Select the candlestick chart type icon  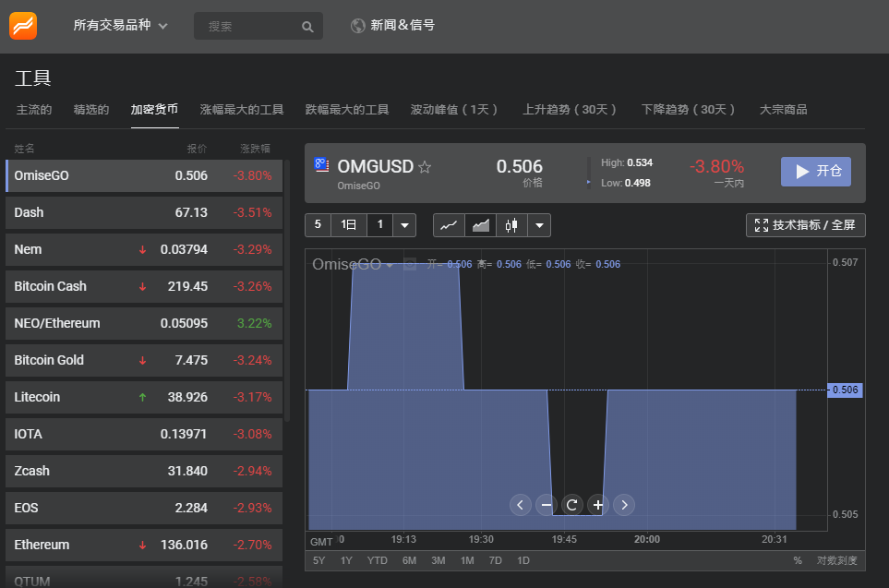pyautogui.click(x=511, y=225)
